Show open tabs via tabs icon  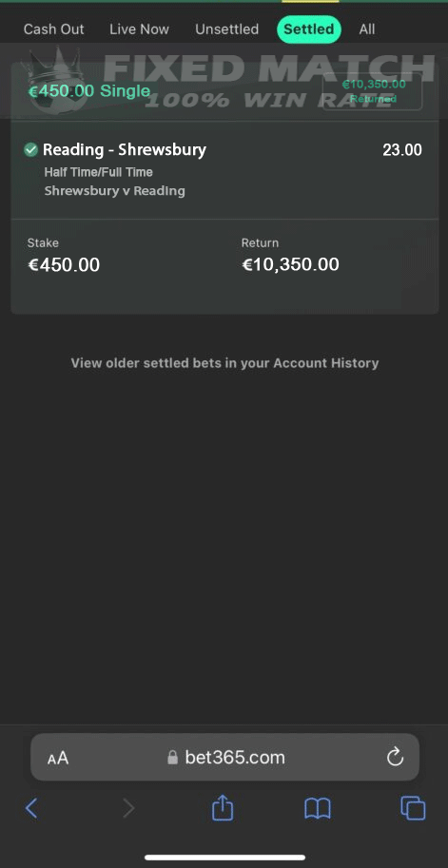(x=413, y=808)
